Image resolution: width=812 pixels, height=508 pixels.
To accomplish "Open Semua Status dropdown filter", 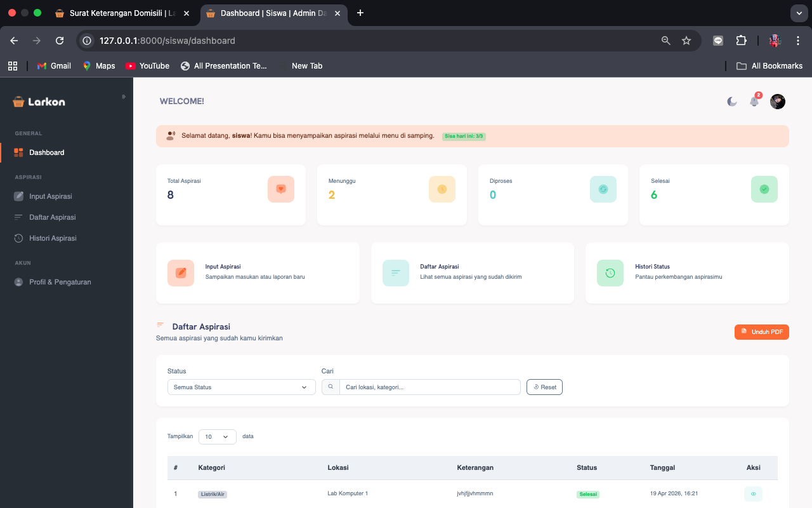I will pos(241,387).
